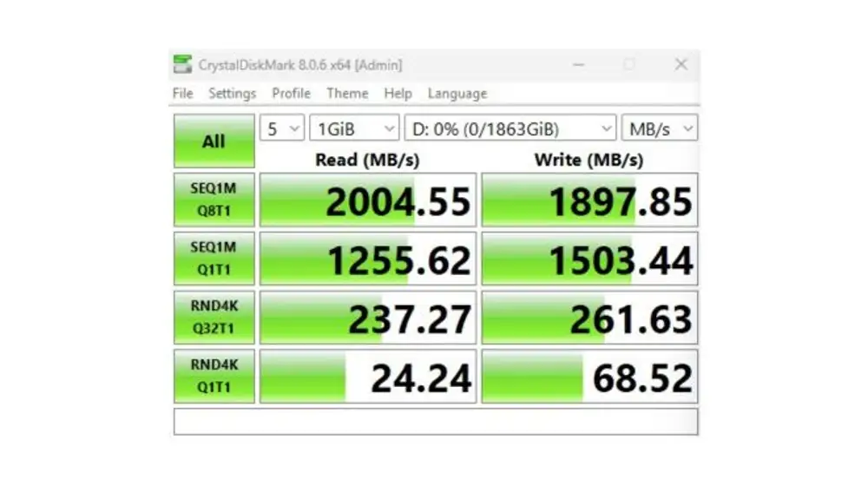
Task: Expand the D: drive selection dropdown
Action: [510, 128]
